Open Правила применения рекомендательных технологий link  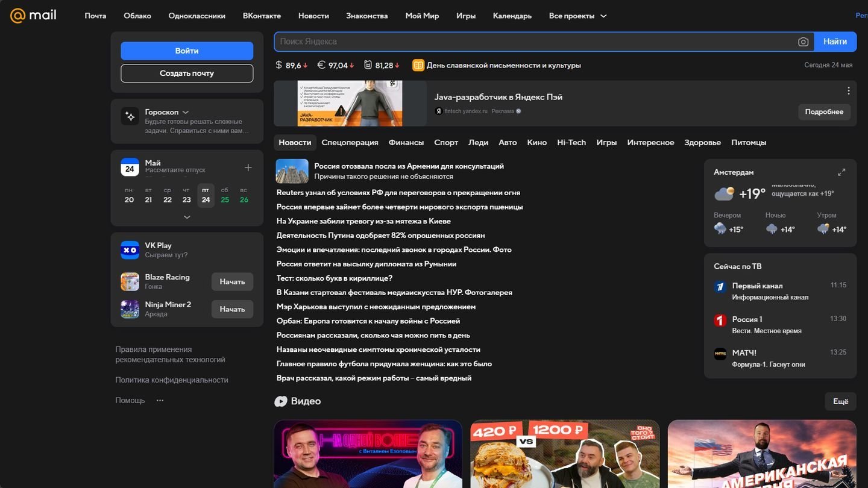170,354
